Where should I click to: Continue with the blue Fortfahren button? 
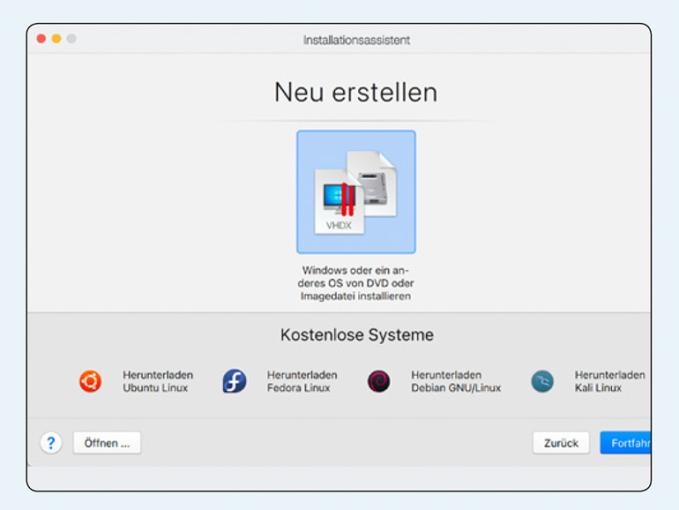point(626,443)
